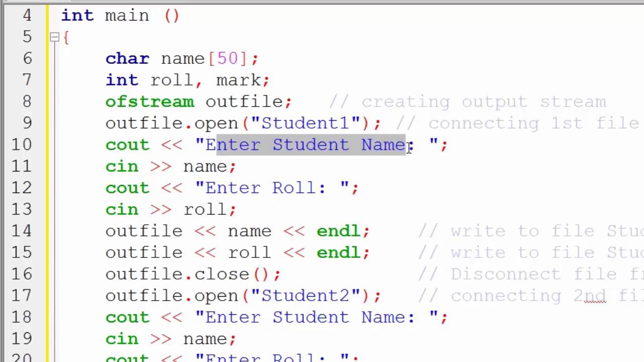Click the 'int main ()' declaration text
Screen dimensions: 644x362
point(120,16)
